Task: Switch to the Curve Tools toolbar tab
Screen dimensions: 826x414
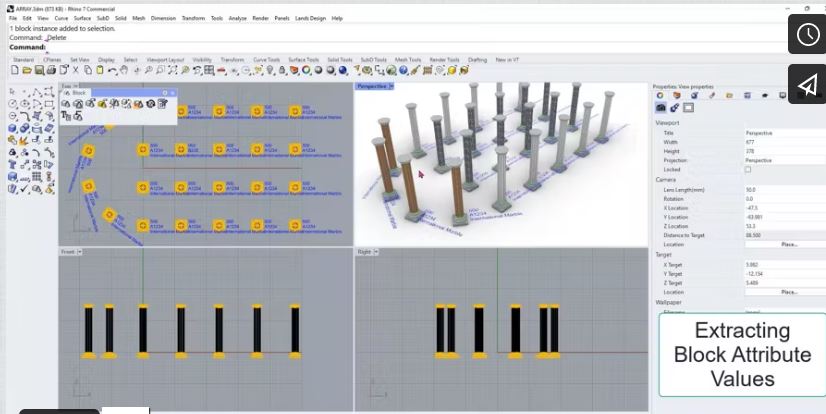Action: pyautogui.click(x=266, y=59)
